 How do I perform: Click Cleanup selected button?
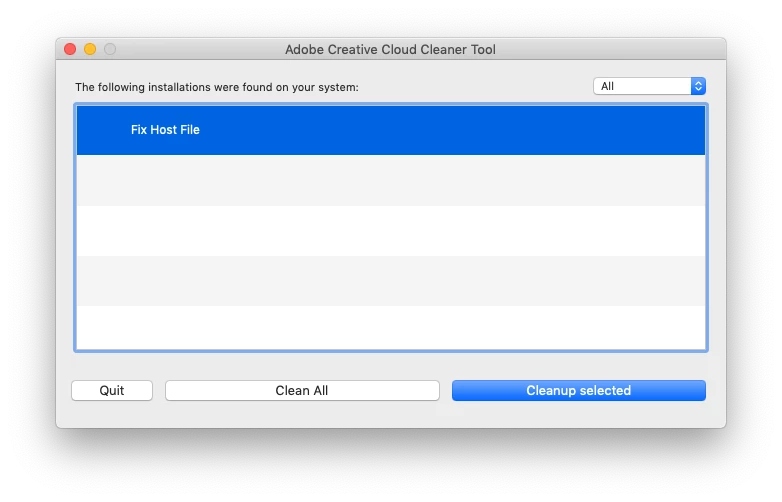(579, 390)
